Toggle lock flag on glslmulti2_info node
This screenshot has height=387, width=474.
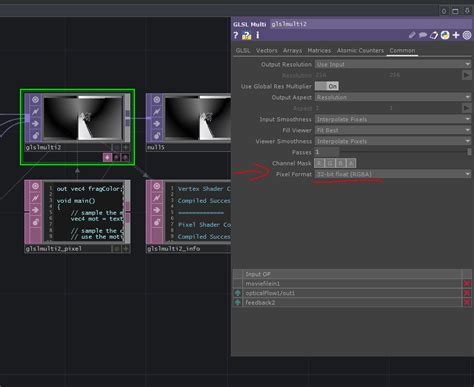pos(157,222)
